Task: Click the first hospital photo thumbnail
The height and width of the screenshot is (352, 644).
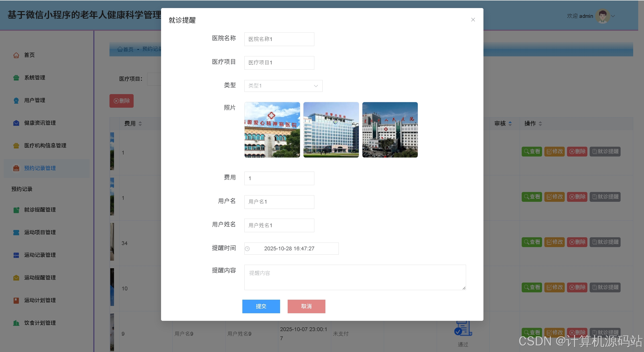Action: pos(272,130)
